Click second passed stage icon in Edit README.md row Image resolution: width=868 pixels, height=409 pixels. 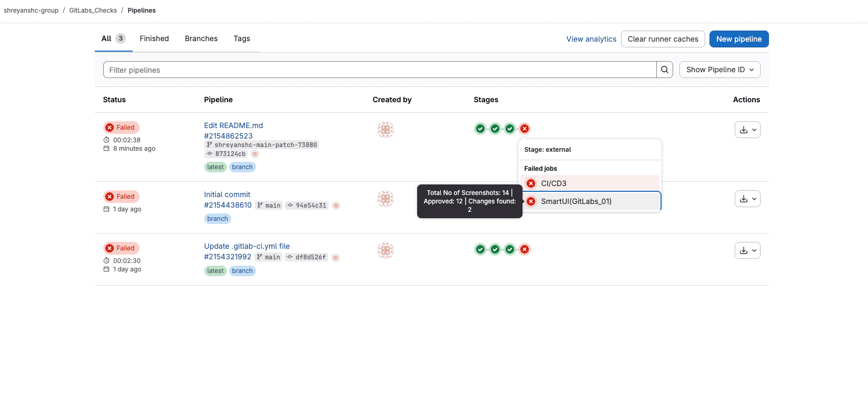click(495, 129)
